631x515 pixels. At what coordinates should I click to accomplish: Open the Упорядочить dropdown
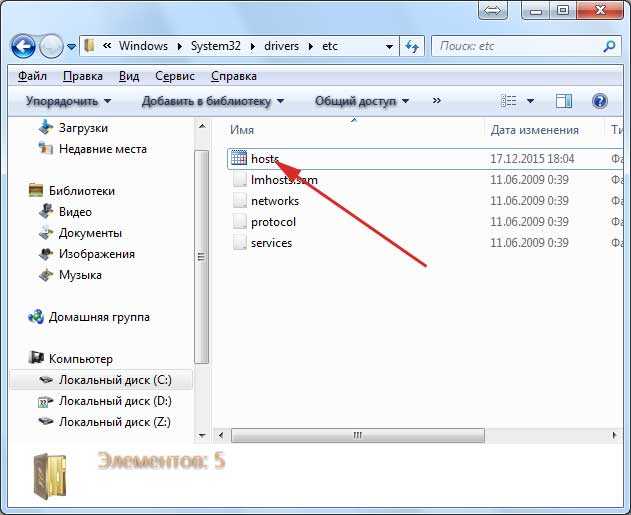[68, 101]
